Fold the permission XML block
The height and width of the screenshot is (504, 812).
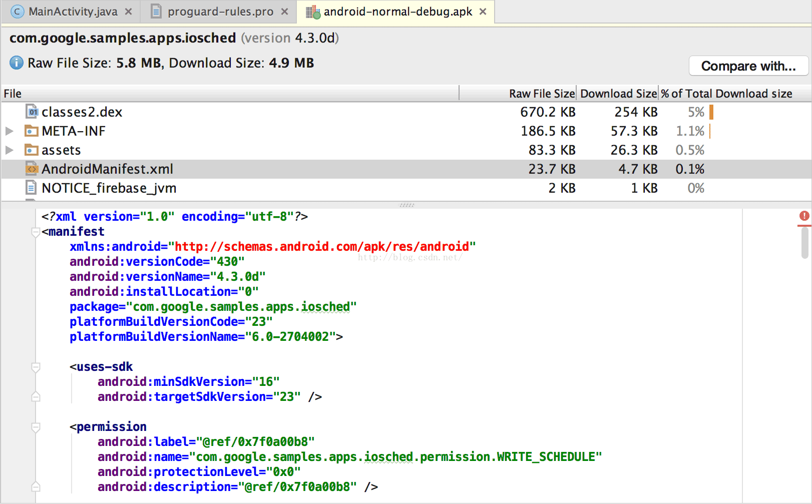(x=36, y=427)
